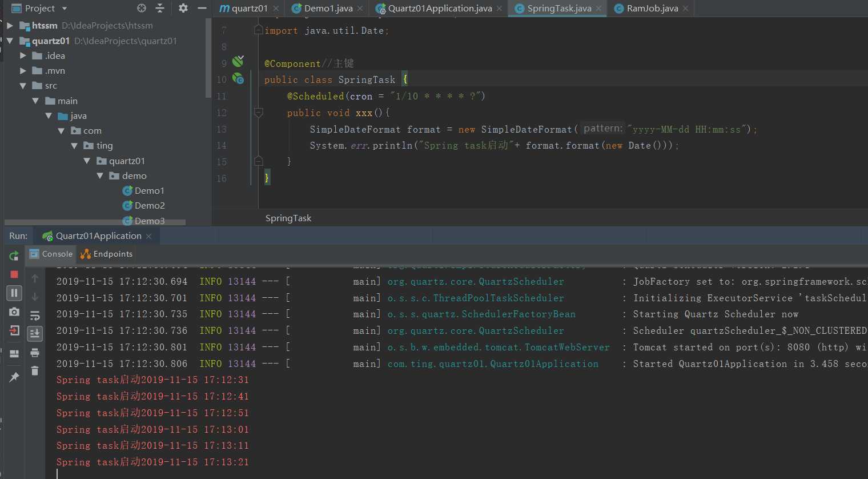Click the Spring bean gutter icon at line 9

(x=238, y=61)
